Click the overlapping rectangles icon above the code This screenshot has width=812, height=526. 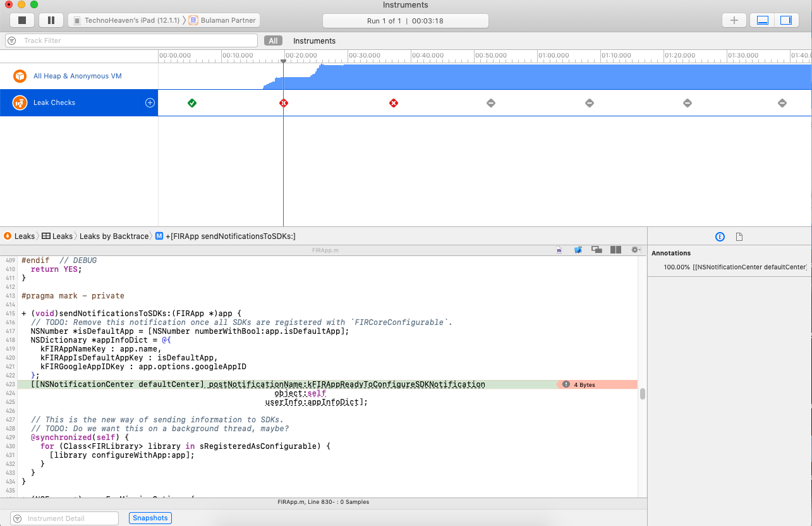[597, 250]
